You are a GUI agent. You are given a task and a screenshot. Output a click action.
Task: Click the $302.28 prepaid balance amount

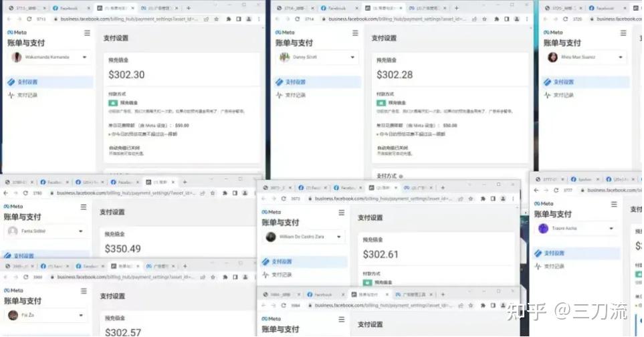point(395,75)
